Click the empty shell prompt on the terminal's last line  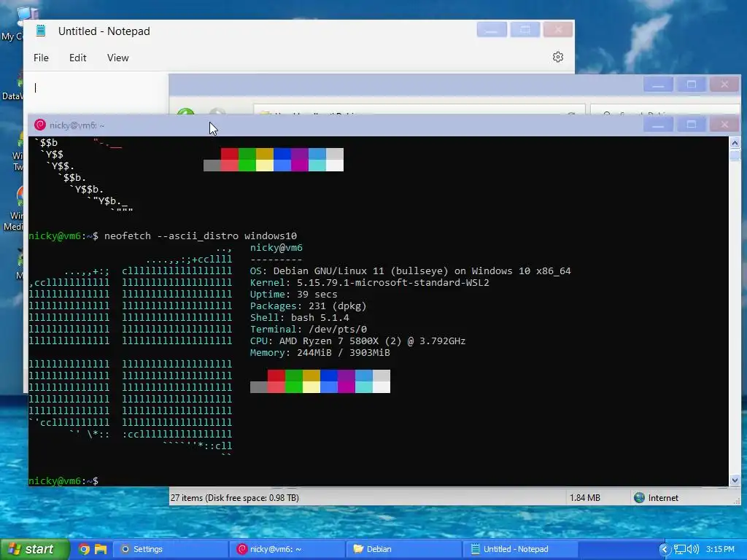(63, 481)
